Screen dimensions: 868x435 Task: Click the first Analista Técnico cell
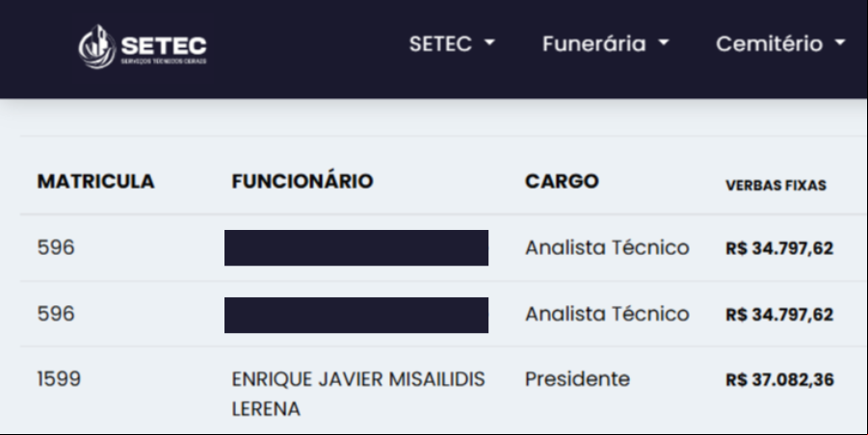click(607, 247)
